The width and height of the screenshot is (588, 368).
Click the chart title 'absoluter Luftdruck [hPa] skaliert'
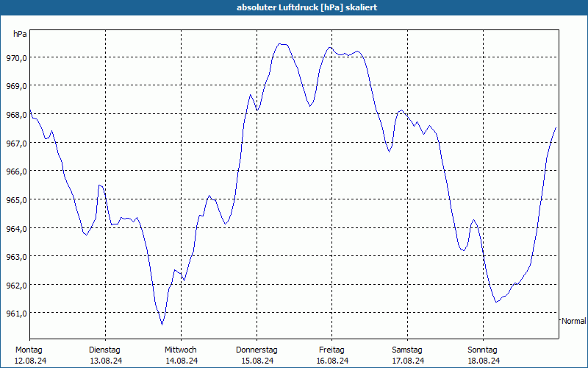click(306, 7)
